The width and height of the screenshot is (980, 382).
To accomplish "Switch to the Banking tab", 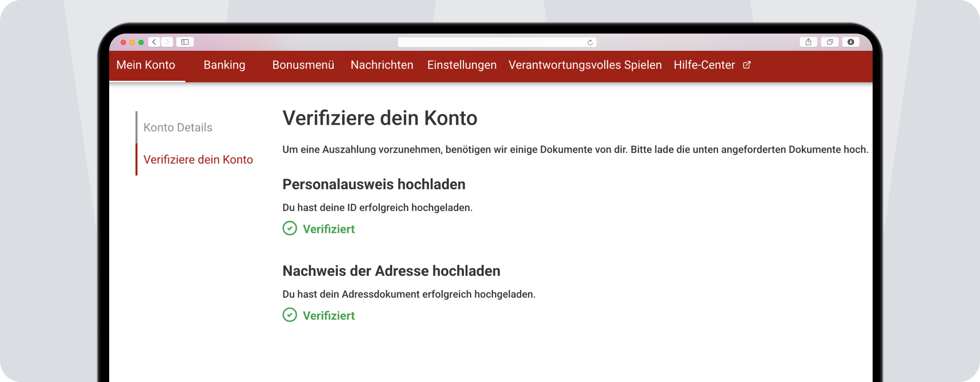I will click(225, 65).
